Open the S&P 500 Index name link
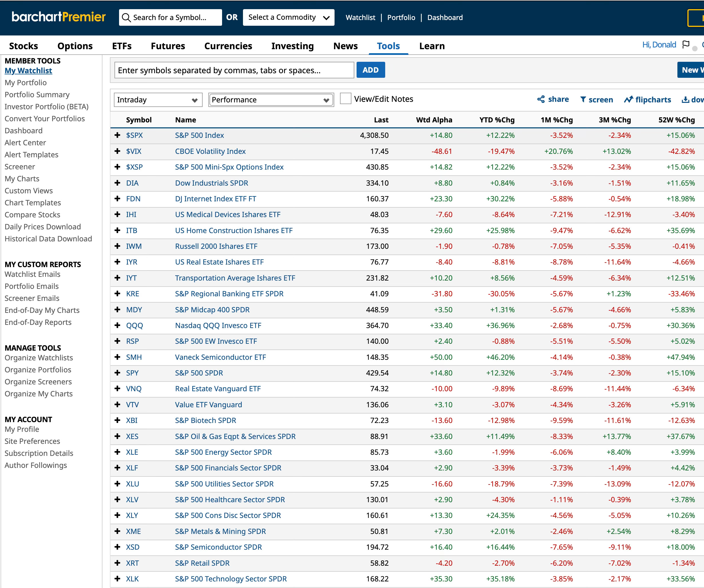The image size is (704, 588). pyautogui.click(x=199, y=135)
